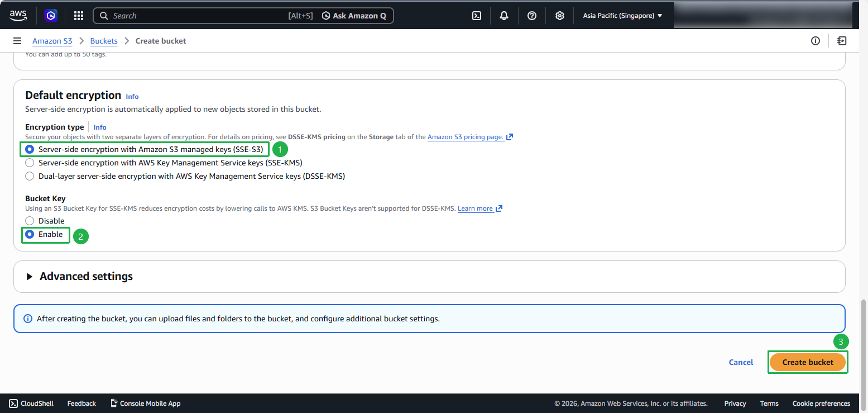Open the services grid menu
The width and height of the screenshot is (868, 413).
pyautogui.click(x=79, y=16)
